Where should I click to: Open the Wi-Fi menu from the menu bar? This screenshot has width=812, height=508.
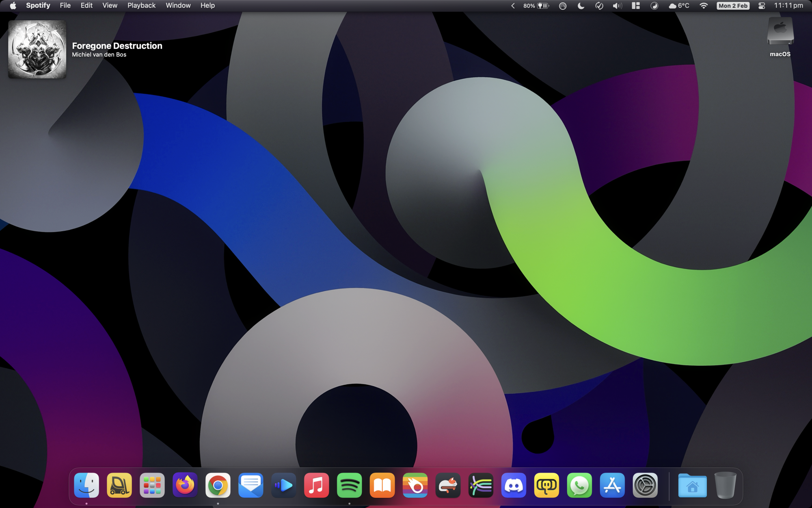[704, 6]
